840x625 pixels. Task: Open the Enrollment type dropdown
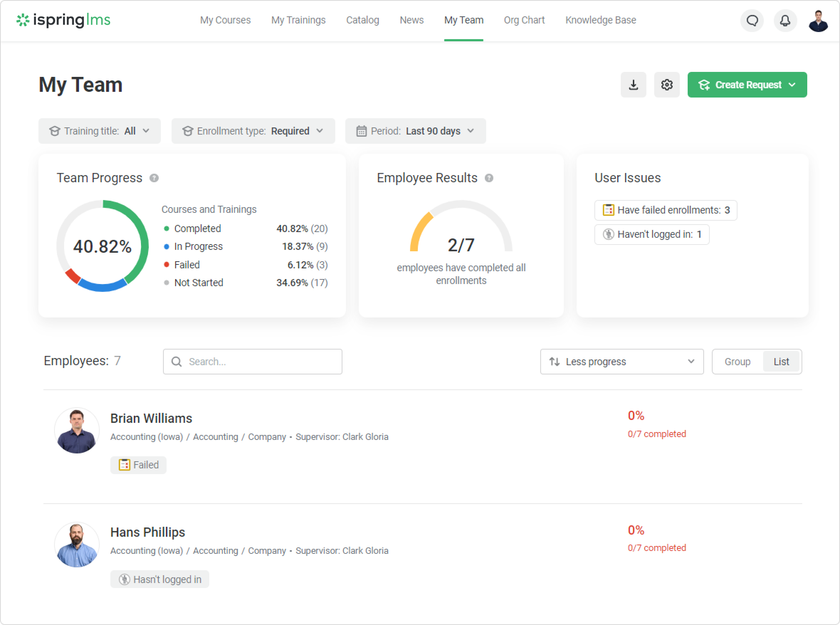253,131
